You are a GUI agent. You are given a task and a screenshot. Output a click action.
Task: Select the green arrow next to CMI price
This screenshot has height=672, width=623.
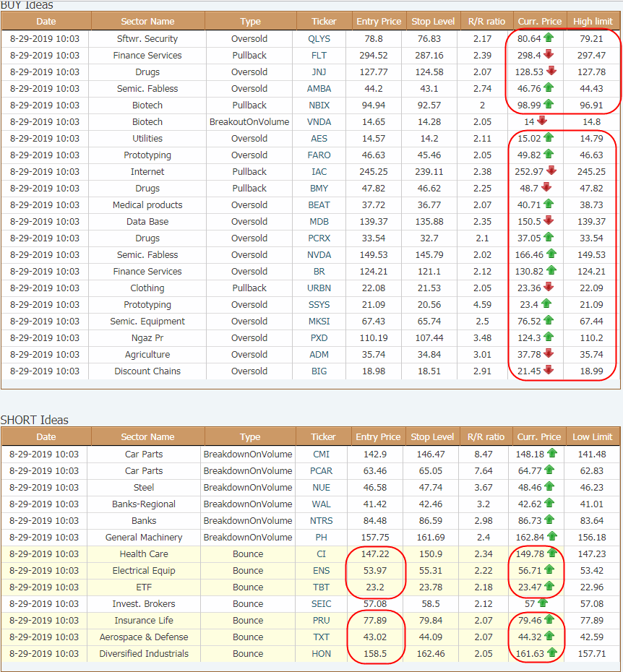552,454
